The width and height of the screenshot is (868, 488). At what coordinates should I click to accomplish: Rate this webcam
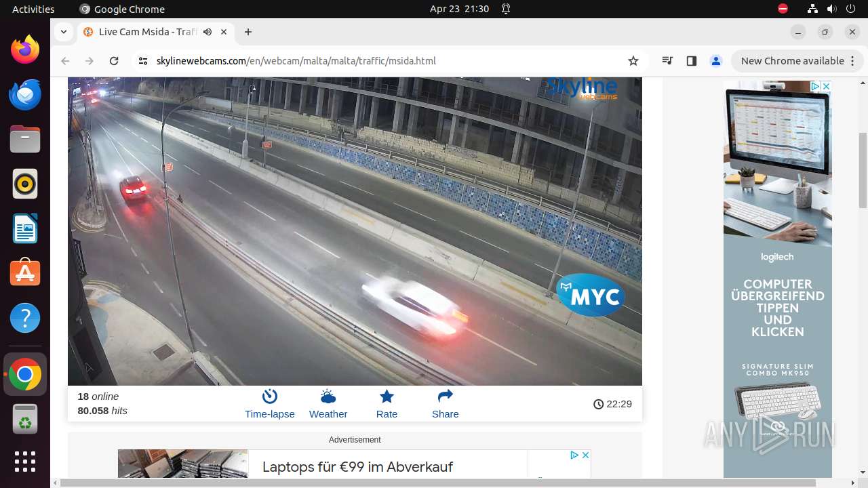387,404
